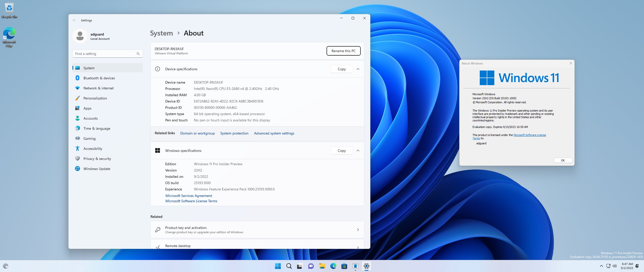Open Gaming settings

coord(89,139)
